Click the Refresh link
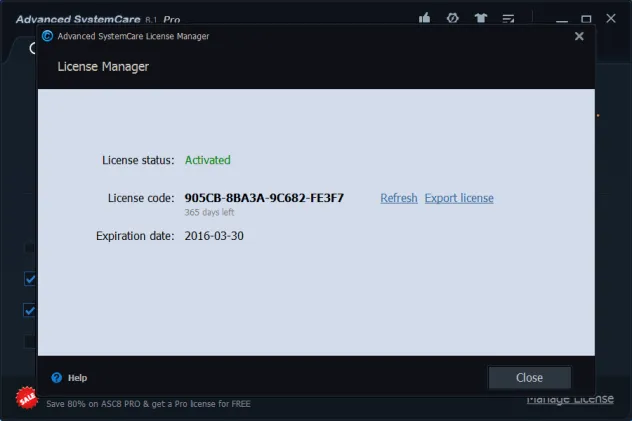This screenshot has height=421, width=632. click(x=399, y=198)
